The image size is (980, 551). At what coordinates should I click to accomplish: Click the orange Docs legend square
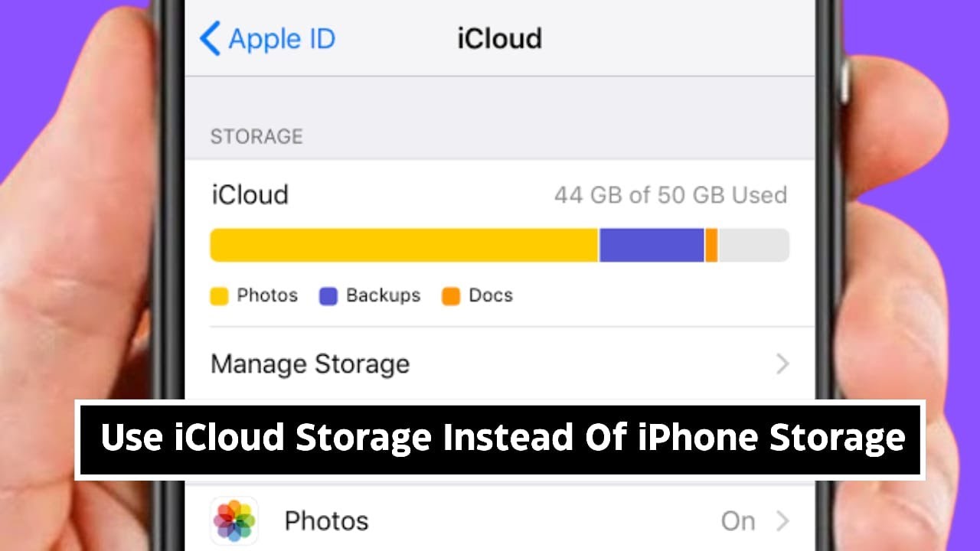(451, 296)
